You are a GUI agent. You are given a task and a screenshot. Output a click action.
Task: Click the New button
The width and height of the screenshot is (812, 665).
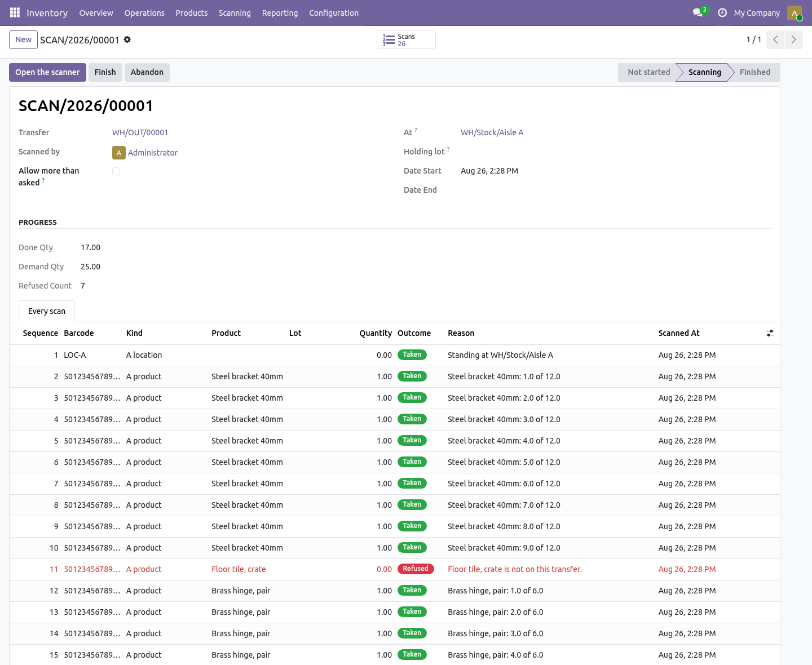click(23, 39)
